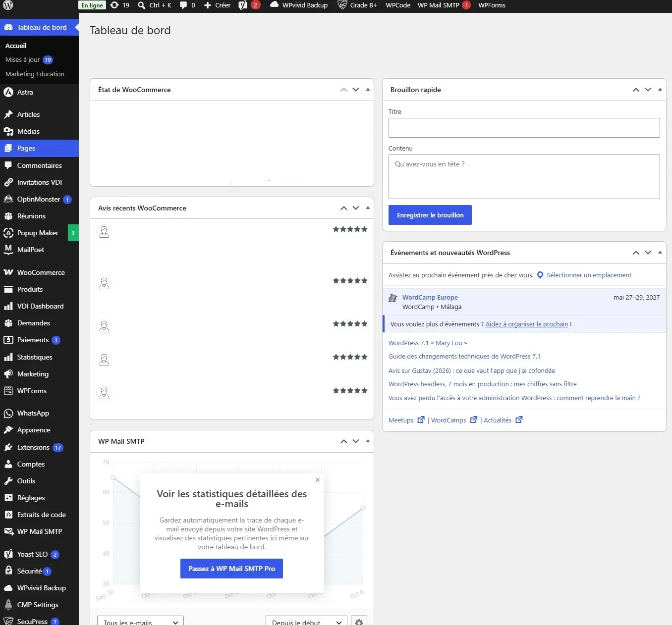Collapse the État de WooCommerce panel
This screenshot has height=625, width=672.
pos(368,90)
